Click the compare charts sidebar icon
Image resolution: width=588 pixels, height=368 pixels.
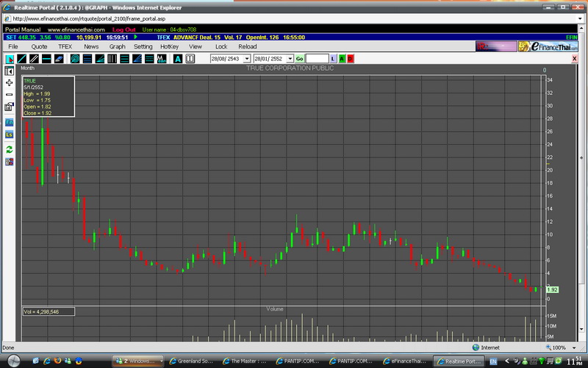coord(10,162)
